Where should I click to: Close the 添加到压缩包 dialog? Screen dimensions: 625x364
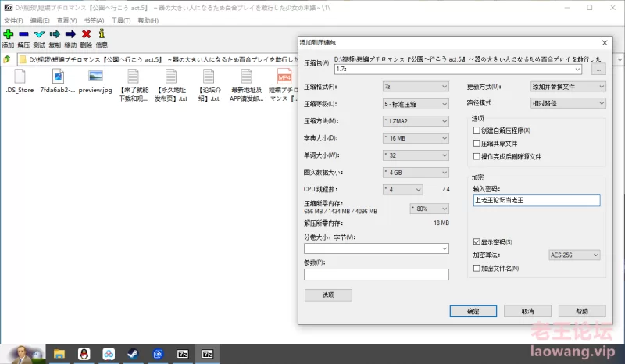[x=605, y=43]
